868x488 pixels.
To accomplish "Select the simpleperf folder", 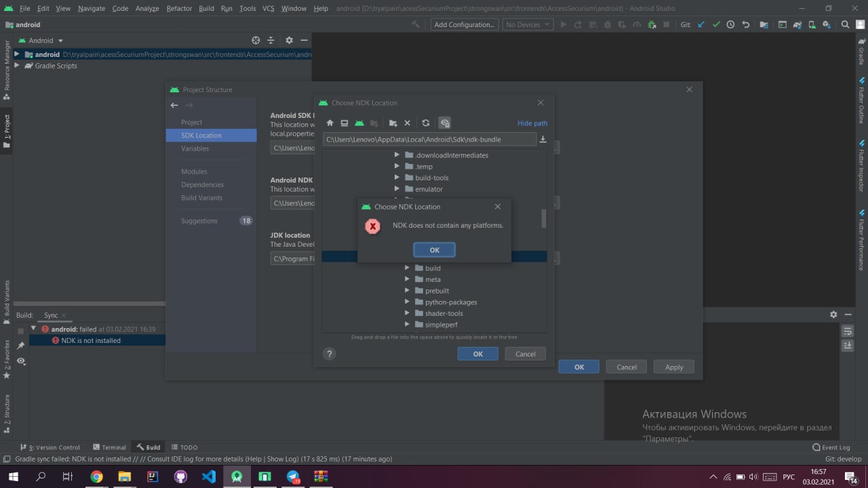I will (x=441, y=325).
